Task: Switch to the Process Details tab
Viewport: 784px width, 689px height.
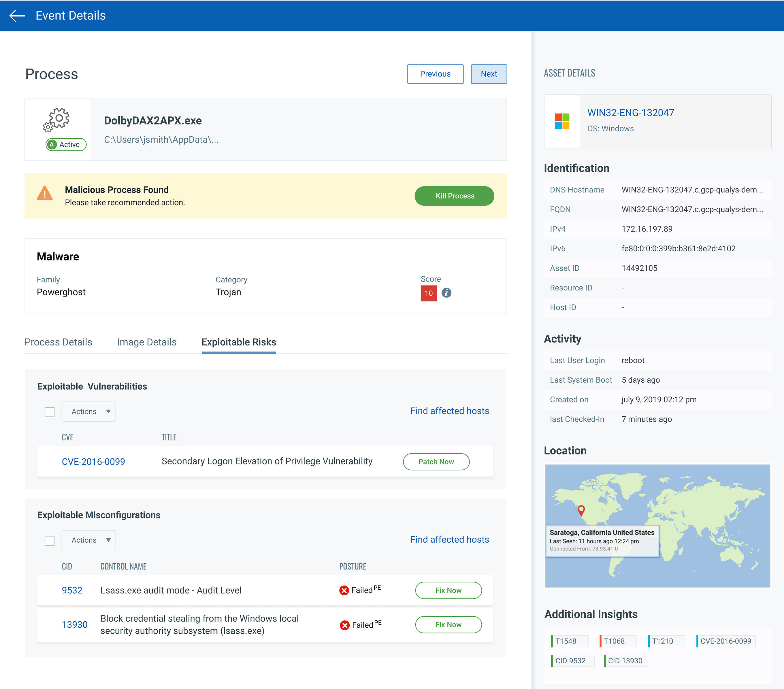Action: [58, 342]
